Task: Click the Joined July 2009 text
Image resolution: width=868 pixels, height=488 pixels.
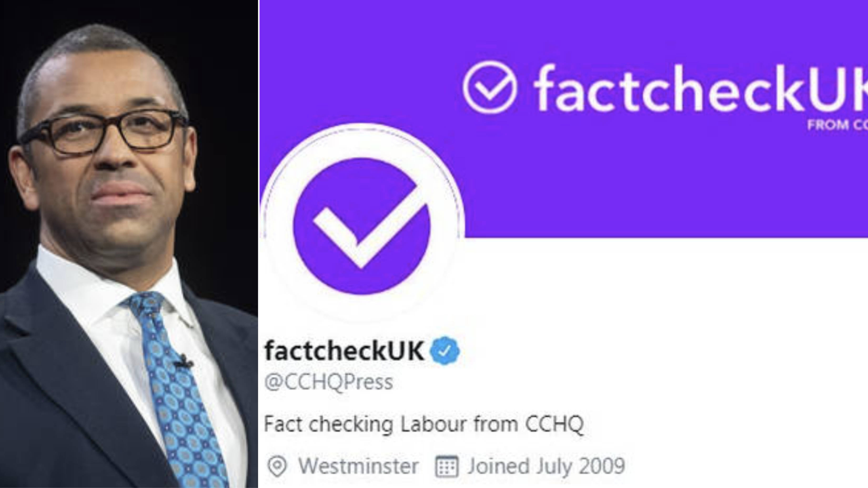Action: pos(546,466)
